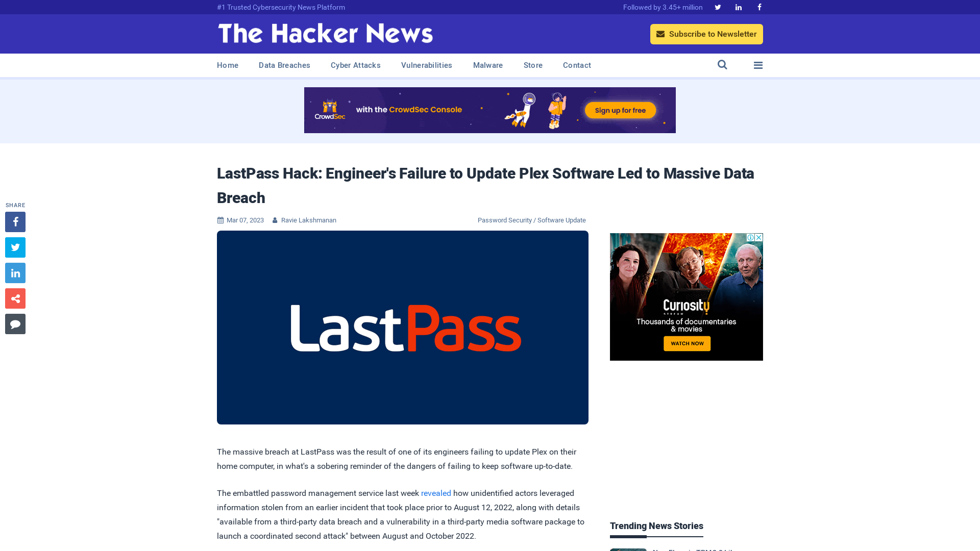This screenshot has height=551, width=980.
Task: Click the comments icon
Action: [15, 323]
